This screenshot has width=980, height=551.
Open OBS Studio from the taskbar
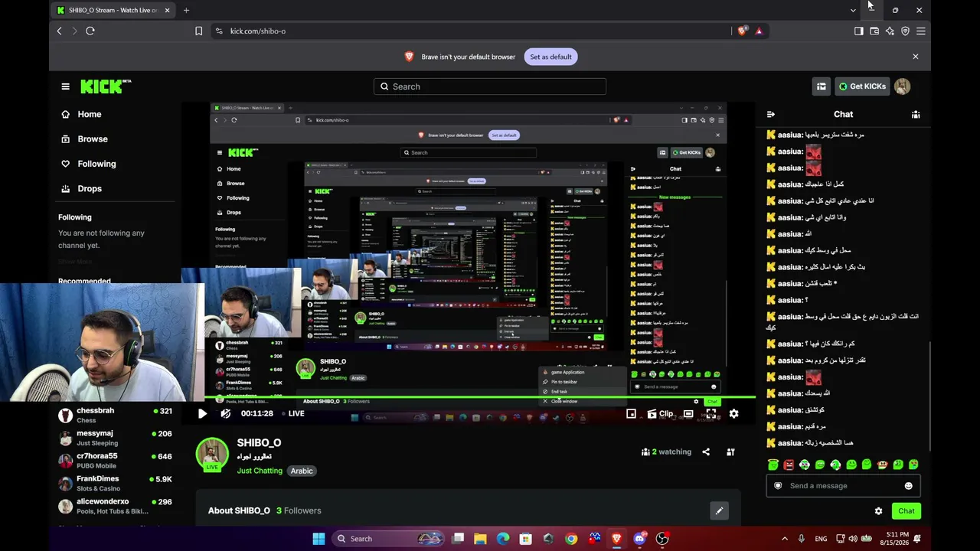click(x=662, y=539)
